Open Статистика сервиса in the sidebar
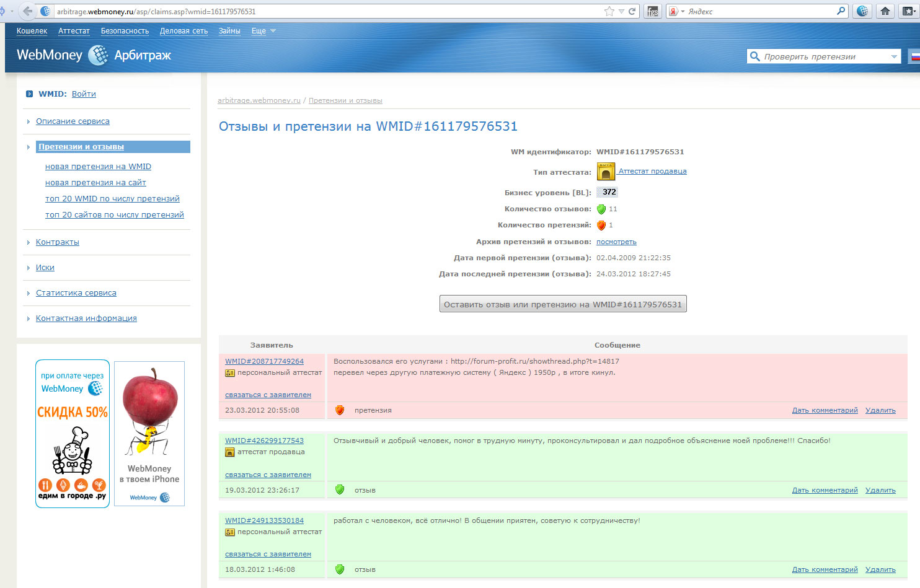 point(76,293)
